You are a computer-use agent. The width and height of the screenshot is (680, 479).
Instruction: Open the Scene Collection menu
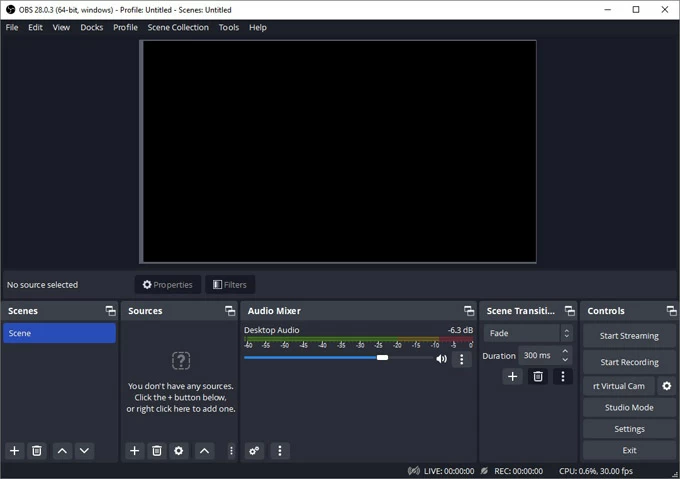pyautogui.click(x=178, y=27)
